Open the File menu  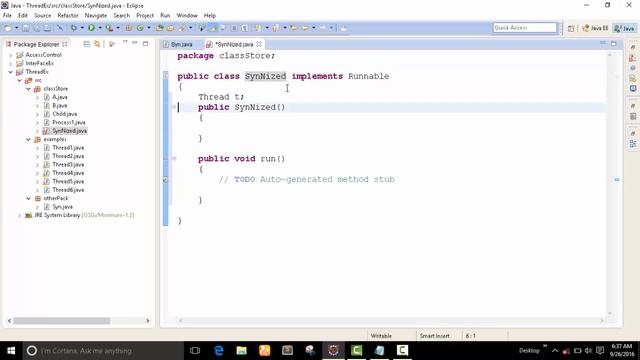[7, 16]
